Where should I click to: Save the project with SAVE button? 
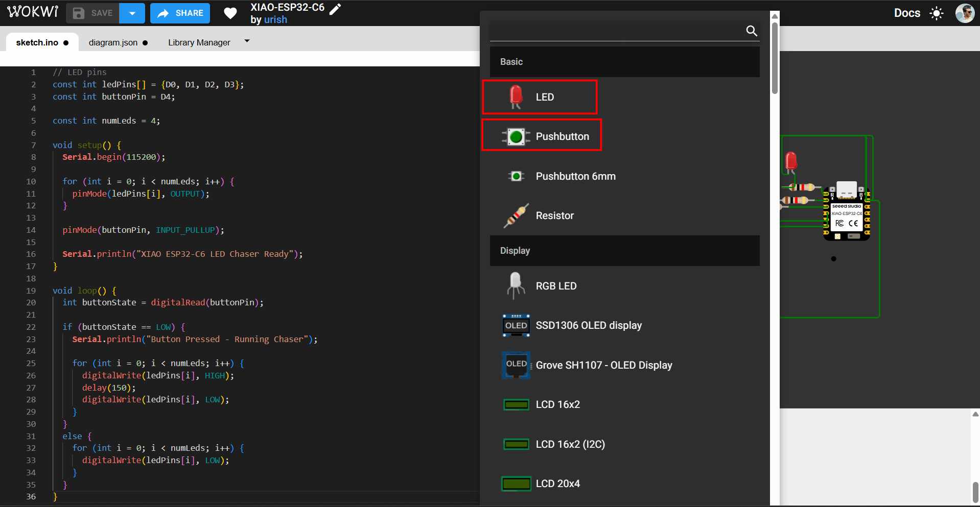[92, 13]
